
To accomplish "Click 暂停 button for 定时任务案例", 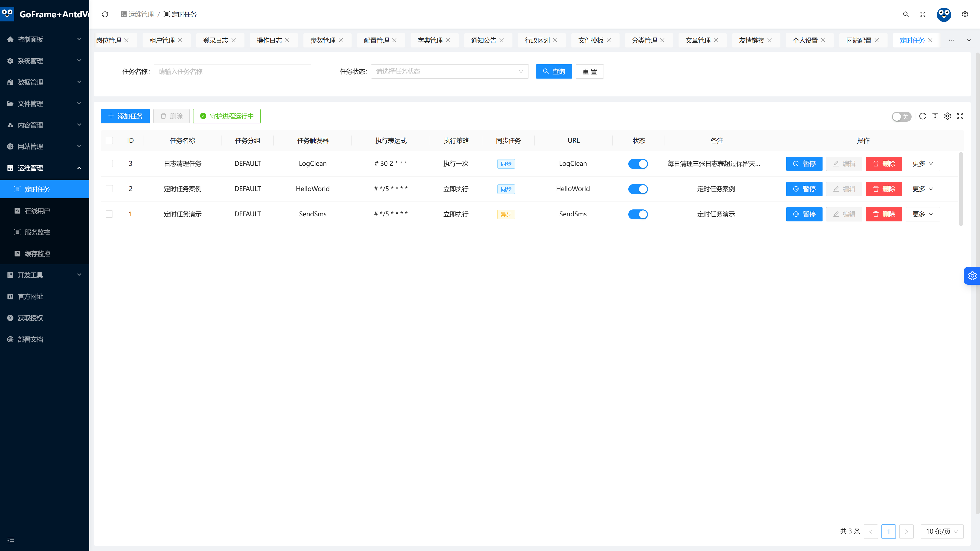I will [804, 189].
